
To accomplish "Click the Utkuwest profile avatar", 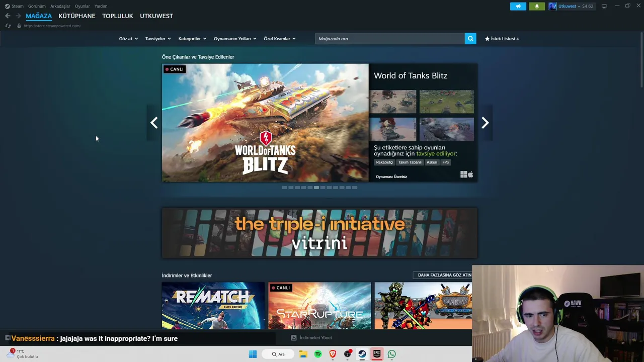I will pyautogui.click(x=552, y=6).
